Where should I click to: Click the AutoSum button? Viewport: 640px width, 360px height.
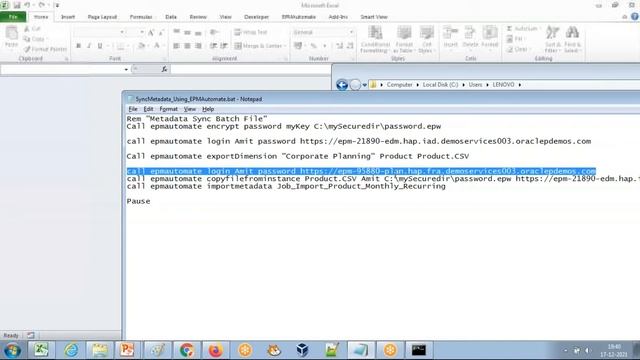(522, 29)
